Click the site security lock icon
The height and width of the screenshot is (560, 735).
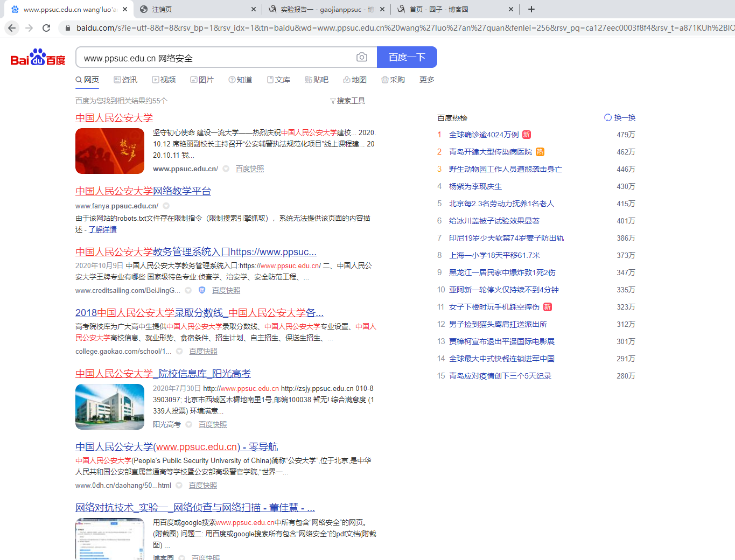[67, 27]
